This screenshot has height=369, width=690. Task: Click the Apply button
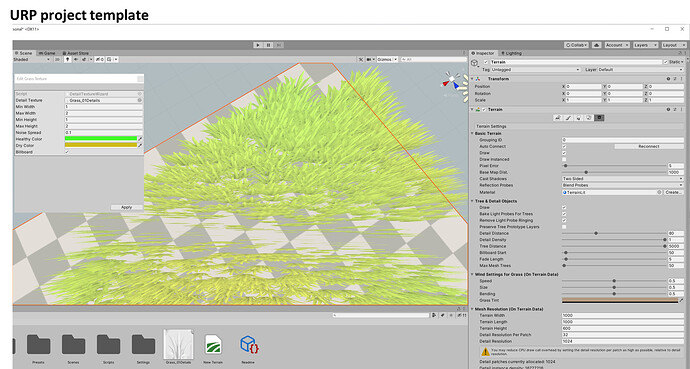(126, 207)
